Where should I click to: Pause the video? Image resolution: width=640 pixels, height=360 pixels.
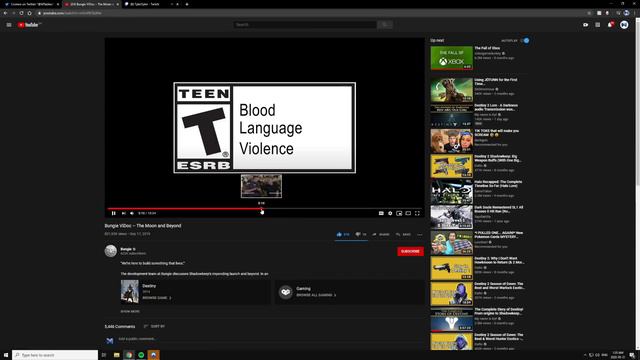[113, 213]
